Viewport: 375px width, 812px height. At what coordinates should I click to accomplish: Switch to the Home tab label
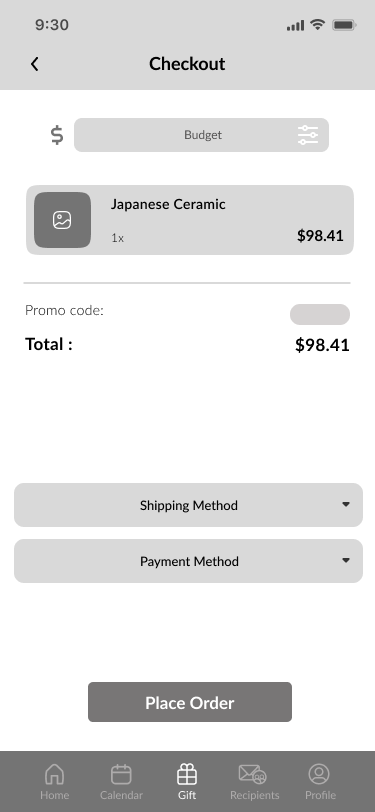click(x=54, y=795)
